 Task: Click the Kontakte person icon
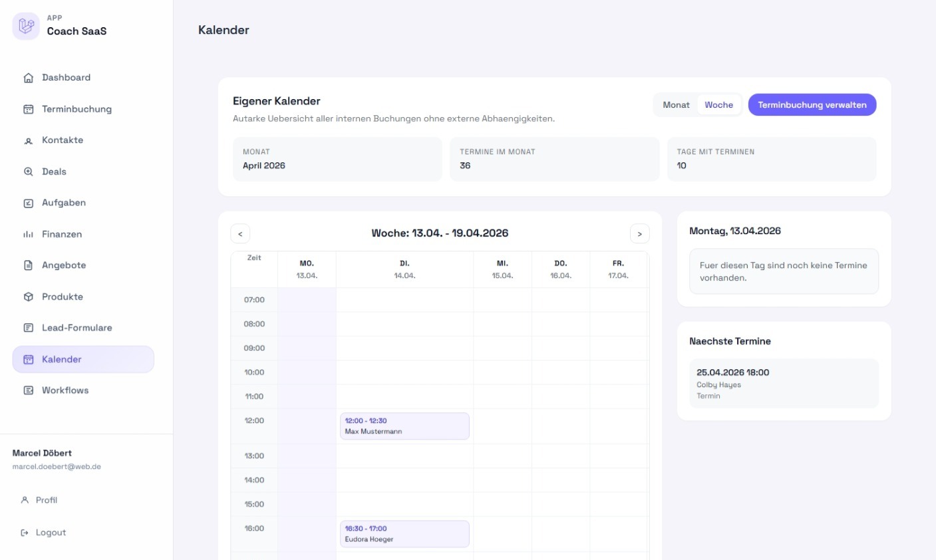point(29,140)
